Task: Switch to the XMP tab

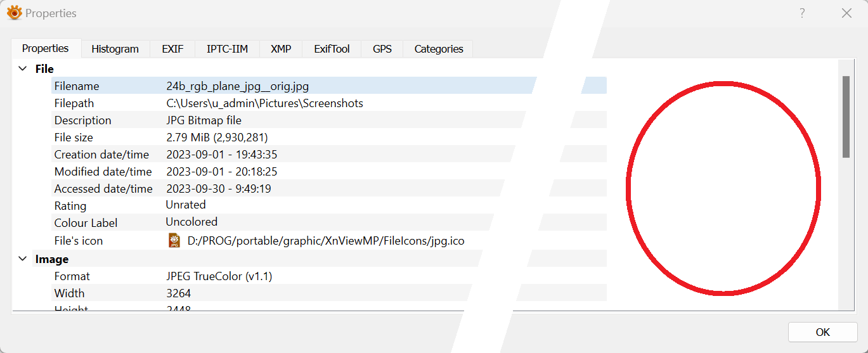Action: coord(281,49)
